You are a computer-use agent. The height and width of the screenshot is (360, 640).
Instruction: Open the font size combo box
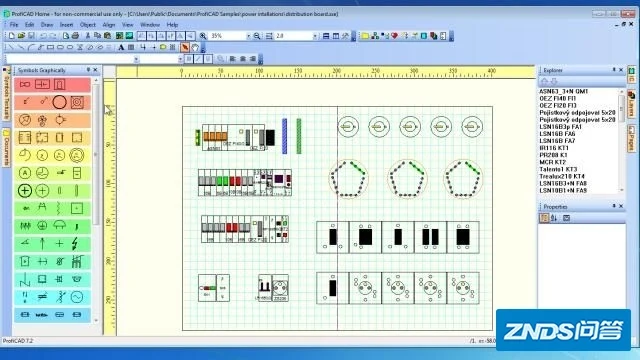click(162, 59)
